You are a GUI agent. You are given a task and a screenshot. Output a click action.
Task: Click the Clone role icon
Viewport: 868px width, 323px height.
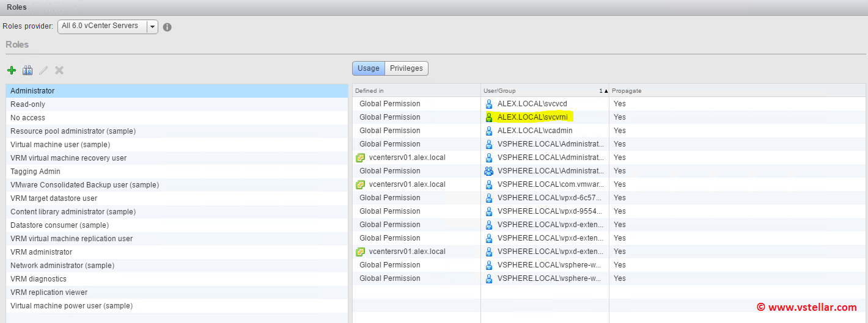[28, 70]
